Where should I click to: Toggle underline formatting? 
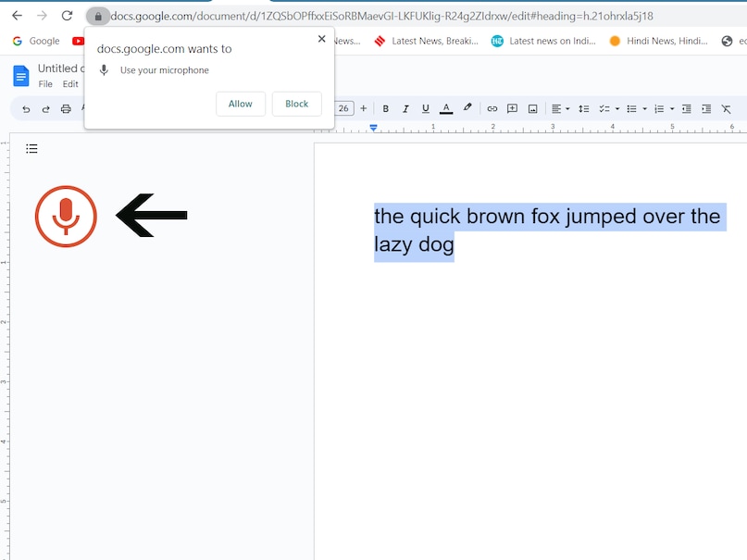click(x=426, y=108)
